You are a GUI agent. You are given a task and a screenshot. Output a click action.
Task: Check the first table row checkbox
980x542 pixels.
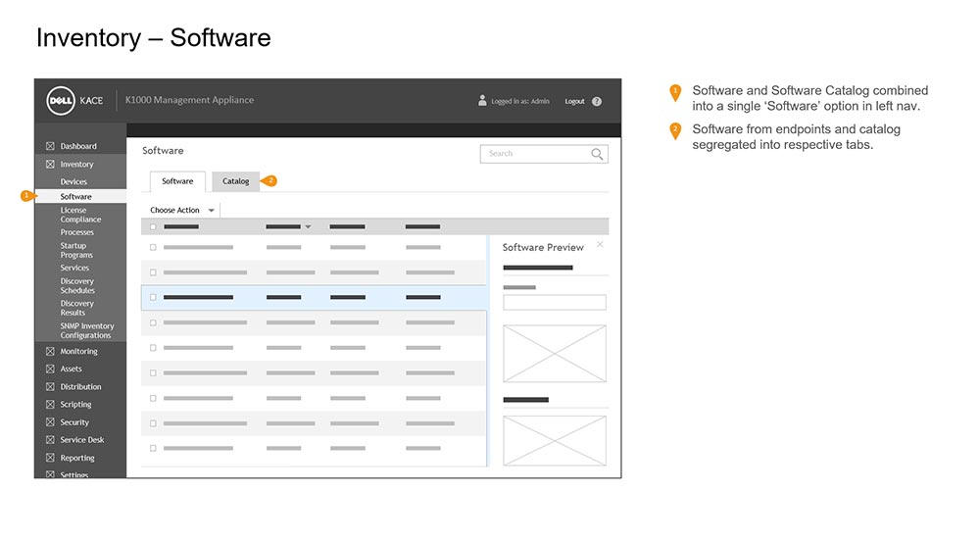pyautogui.click(x=153, y=247)
